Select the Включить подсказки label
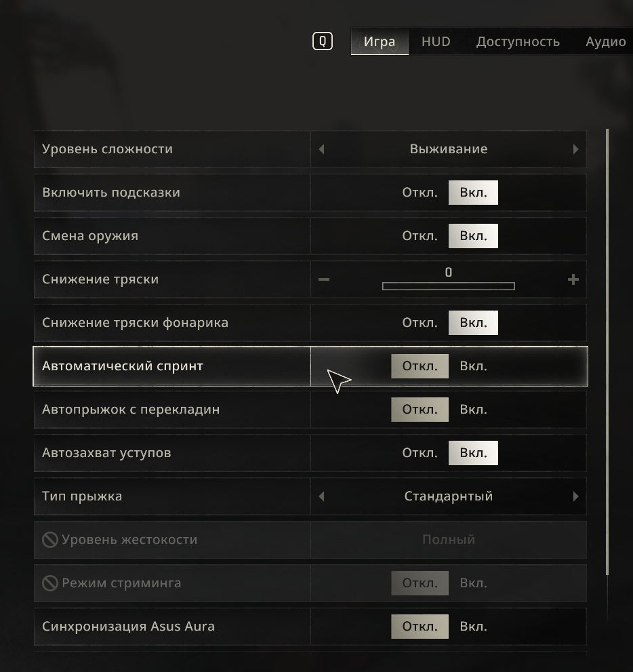The image size is (633, 672). 111,193
